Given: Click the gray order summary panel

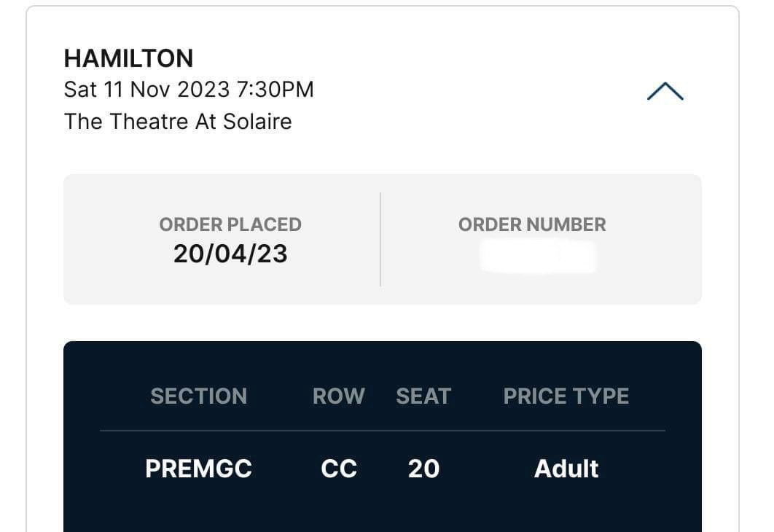Looking at the screenshot, I should tap(383, 238).
